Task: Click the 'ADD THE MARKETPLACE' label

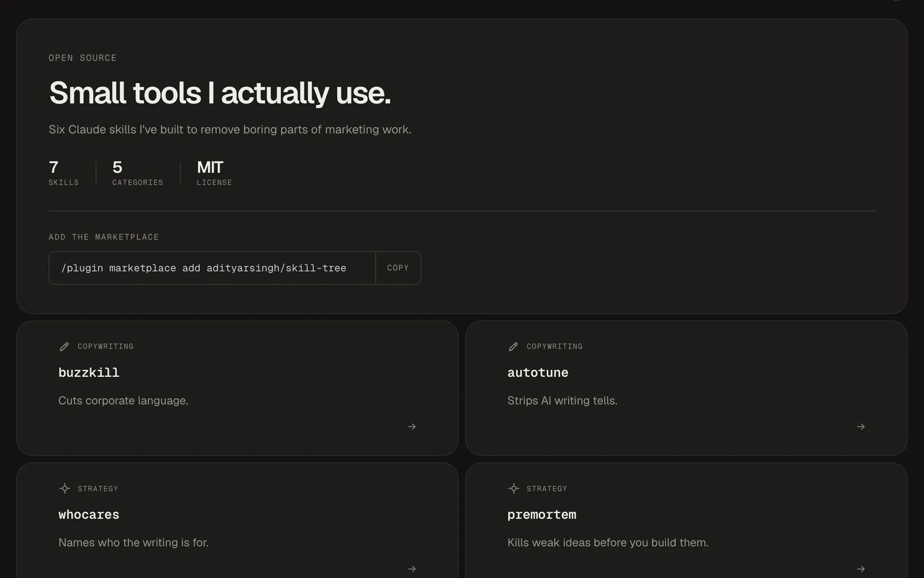Action: (x=104, y=237)
